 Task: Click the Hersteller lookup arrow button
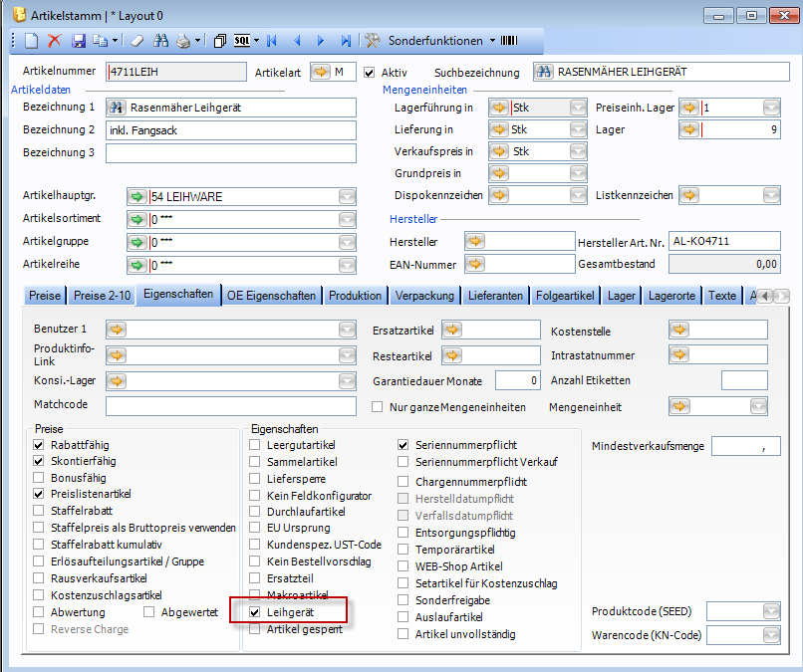(475, 241)
